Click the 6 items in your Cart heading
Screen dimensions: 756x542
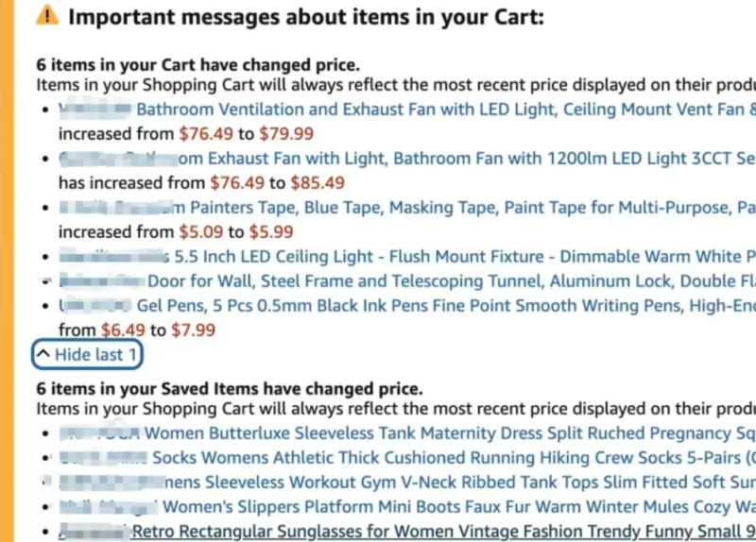click(x=198, y=65)
